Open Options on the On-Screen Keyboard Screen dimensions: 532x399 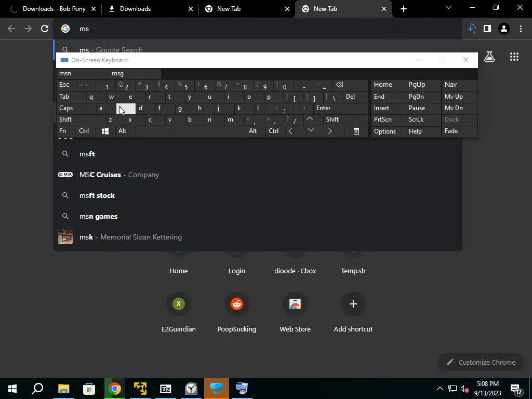point(389,131)
